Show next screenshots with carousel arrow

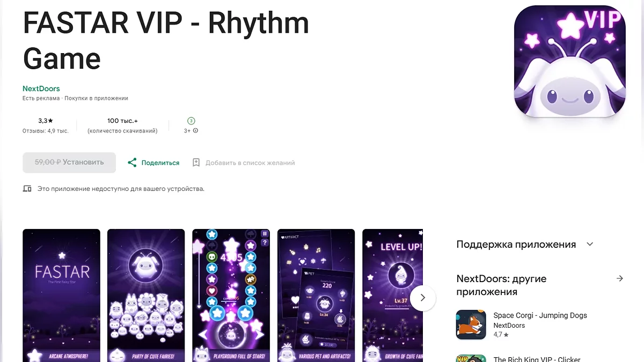tap(422, 297)
